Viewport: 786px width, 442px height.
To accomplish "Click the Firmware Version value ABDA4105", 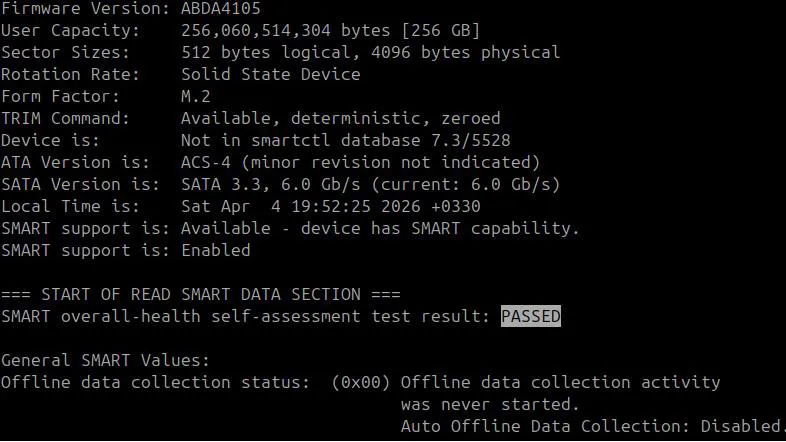I will click(221, 8).
